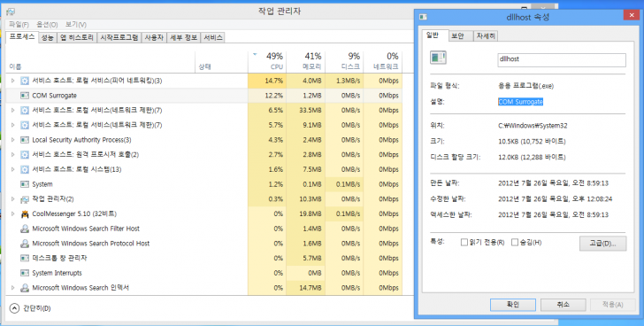Toggle the 숨김(H) checkbox
The height and width of the screenshot is (326, 644).
pos(515,242)
